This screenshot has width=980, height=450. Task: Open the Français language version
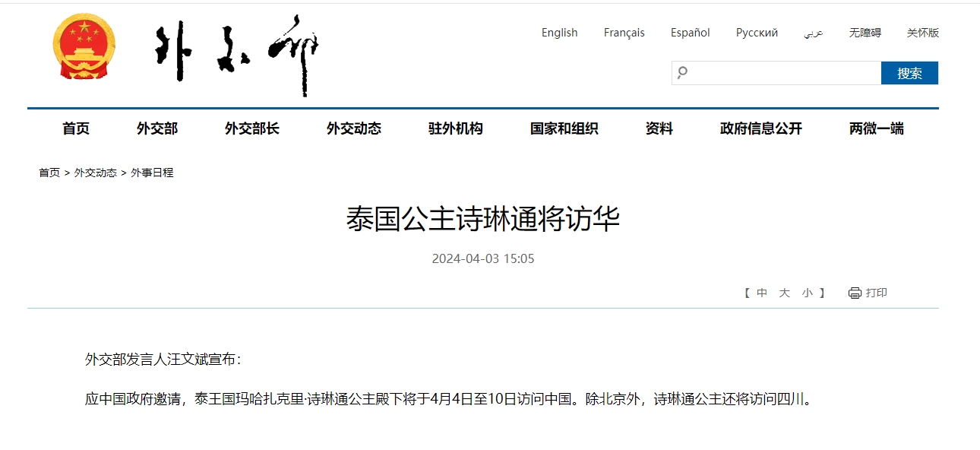[x=624, y=33]
